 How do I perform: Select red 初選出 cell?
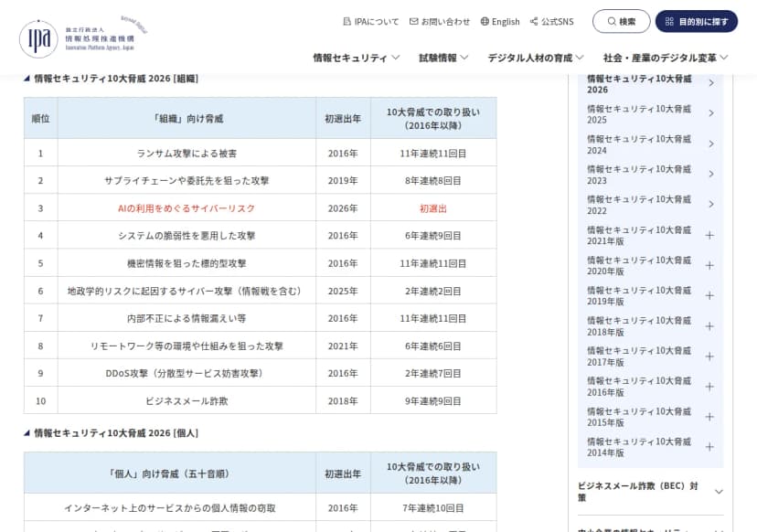(x=433, y=208)
